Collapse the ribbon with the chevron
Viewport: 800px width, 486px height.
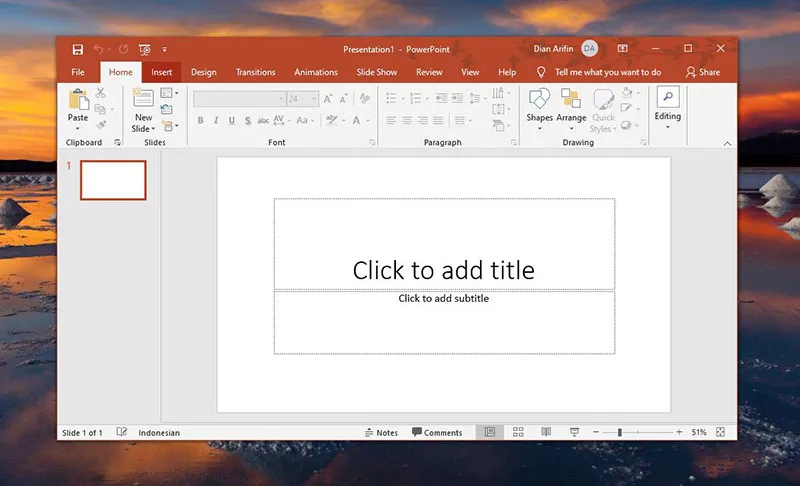727,144
